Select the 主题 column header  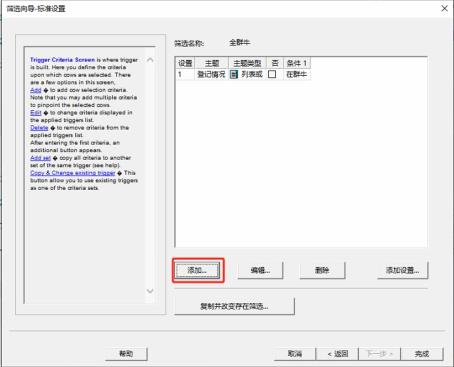click(212, 63)
